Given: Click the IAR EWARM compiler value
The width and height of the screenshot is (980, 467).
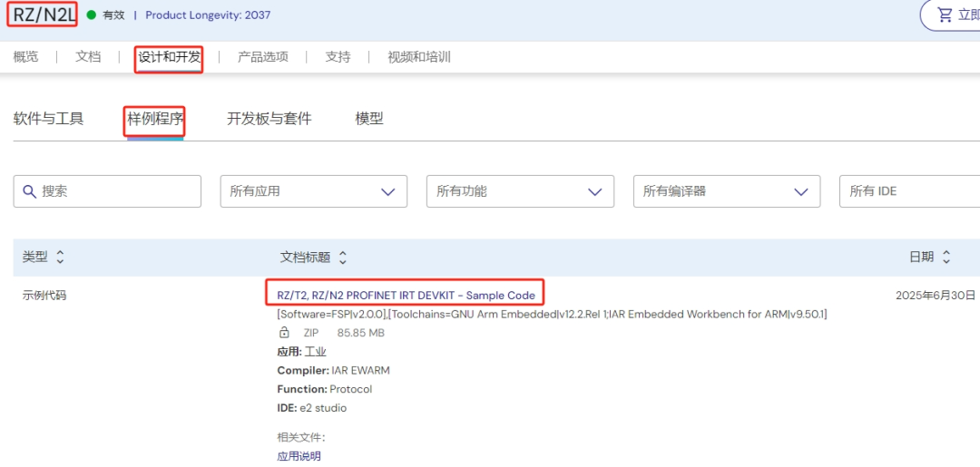Looking at the screenshot, I should pos(360,370).
